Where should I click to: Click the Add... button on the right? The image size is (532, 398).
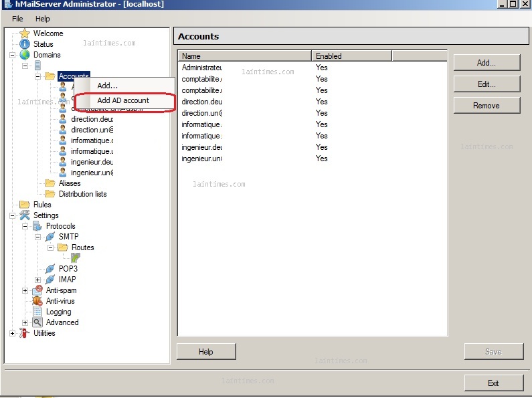click(x=486, y=63)
